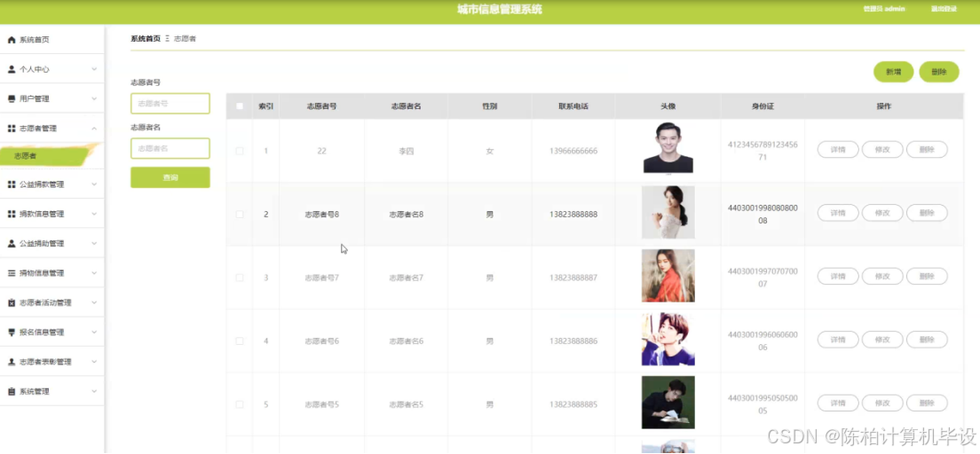980x454 pixels.
Task: Click the home icon beside 系统首页
Action: pos(12,40)
